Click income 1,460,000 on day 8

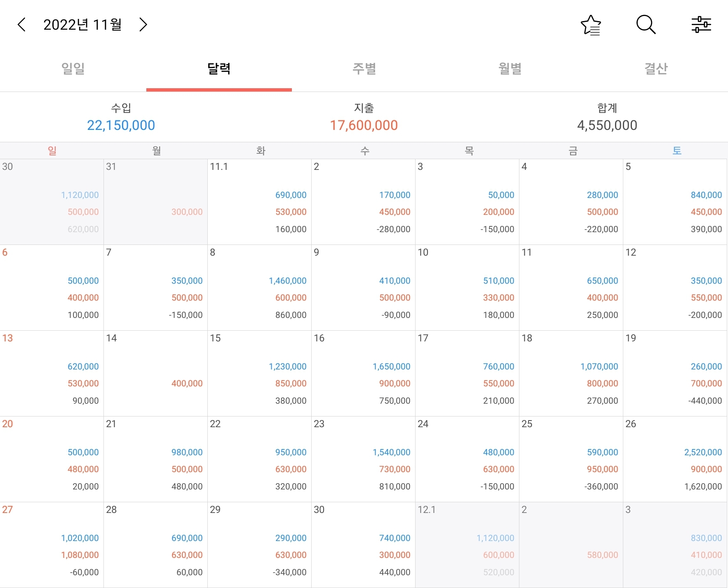click(288, 281)
